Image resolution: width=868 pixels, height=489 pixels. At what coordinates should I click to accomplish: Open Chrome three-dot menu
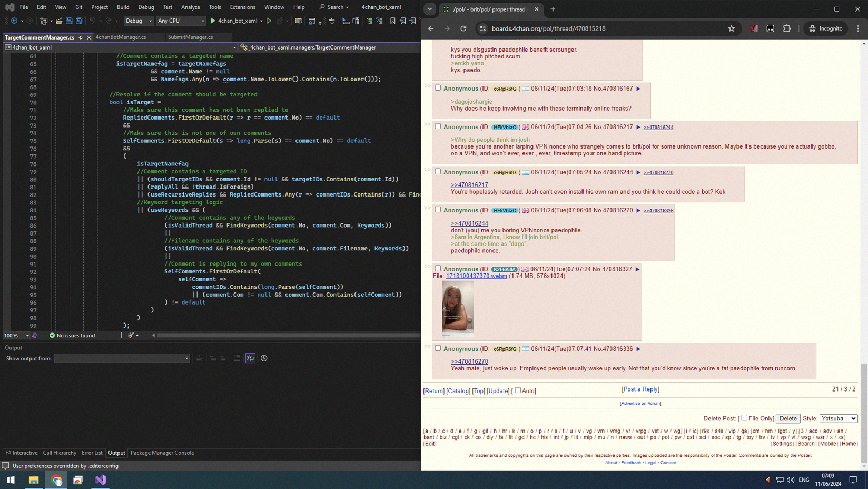pyautogui.click(x=858, y=28)
